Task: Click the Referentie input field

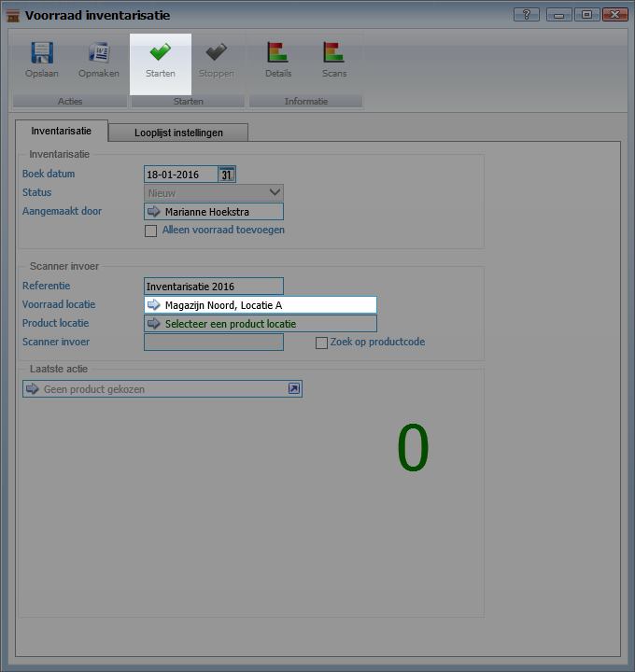Action: point(213,287)
